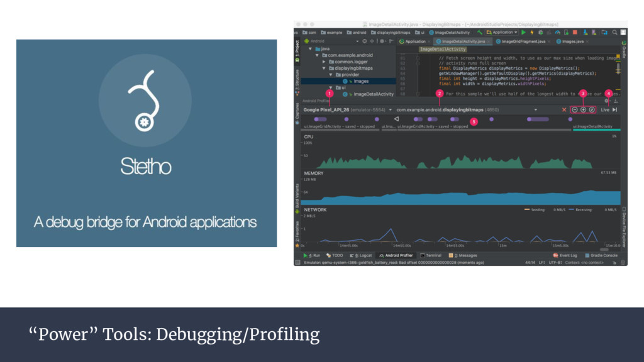The height and width of the screenshot is (362, 644).
Task: Open the Run tool window tab
Action: (312, 255)
